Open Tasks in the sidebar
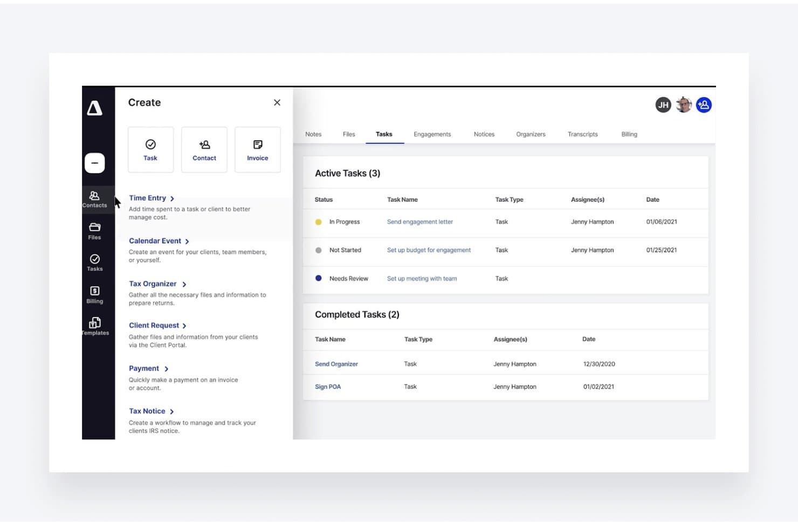 point(94,263)
